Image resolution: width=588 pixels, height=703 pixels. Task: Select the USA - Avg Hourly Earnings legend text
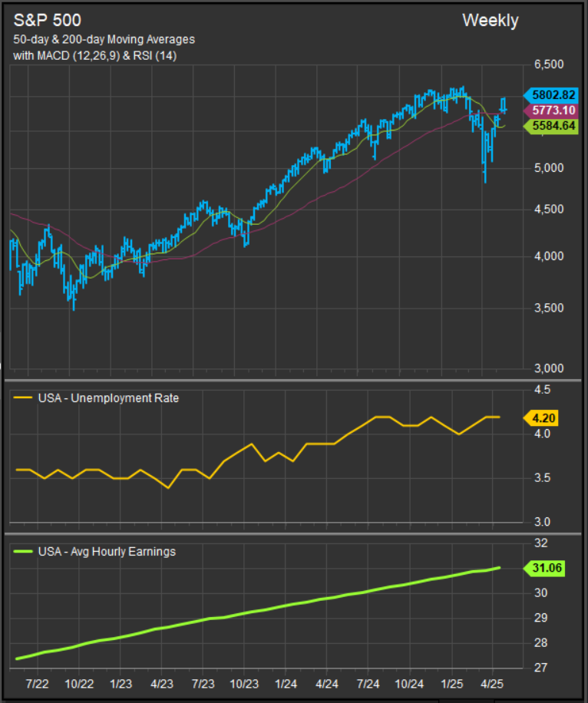pyautogui.click(x=107, y=551)
